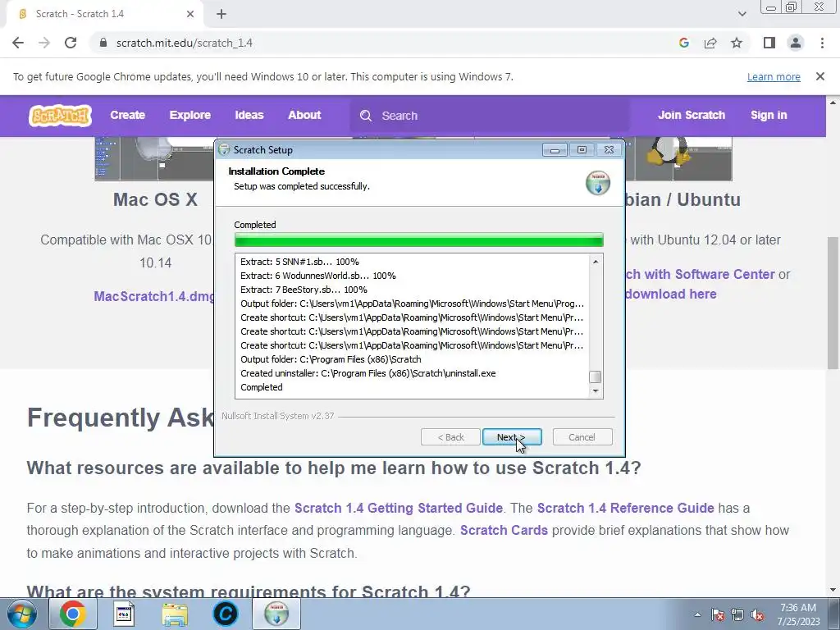Open the Chrome profile avatar
Screen dimensions: 840x630
[x=796, y=43]
